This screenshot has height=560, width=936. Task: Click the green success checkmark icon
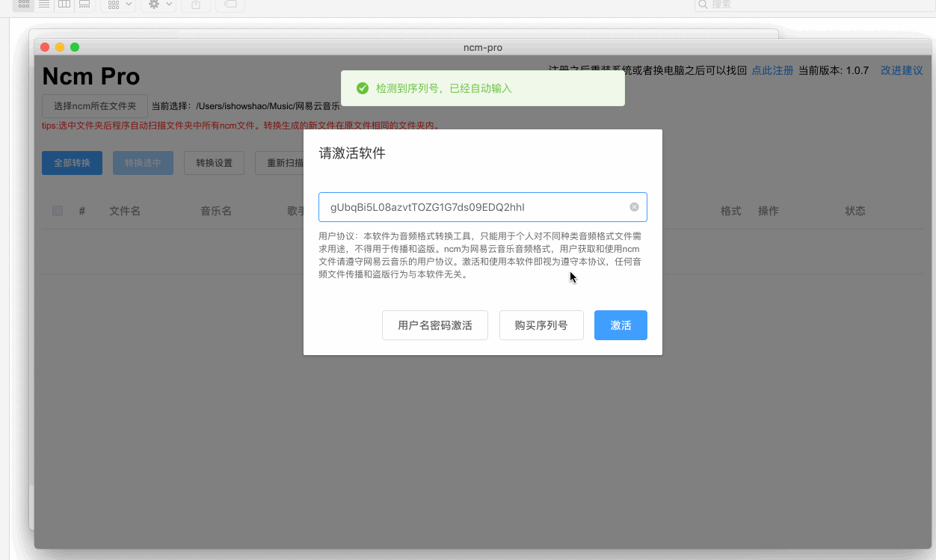(363, 88)
